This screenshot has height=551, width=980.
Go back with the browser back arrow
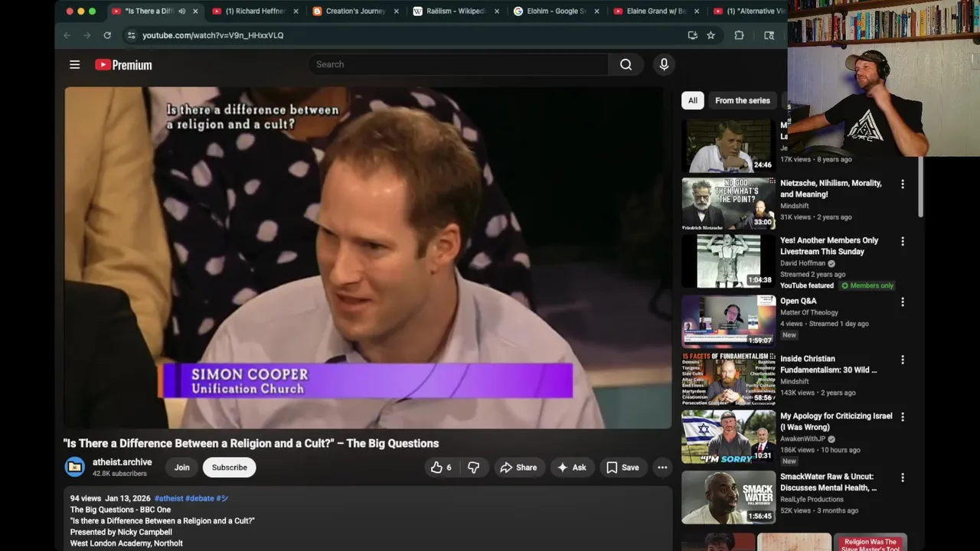[x=67, y=35]
